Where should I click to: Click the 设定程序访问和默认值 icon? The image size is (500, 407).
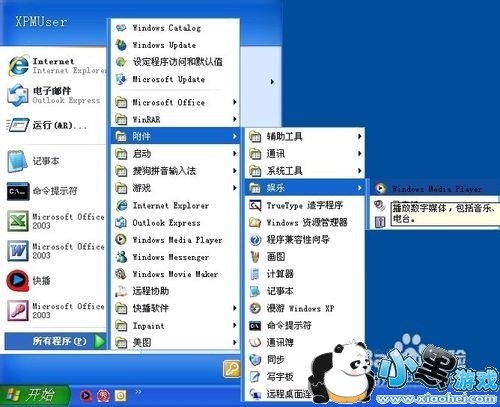click(121, 62)
